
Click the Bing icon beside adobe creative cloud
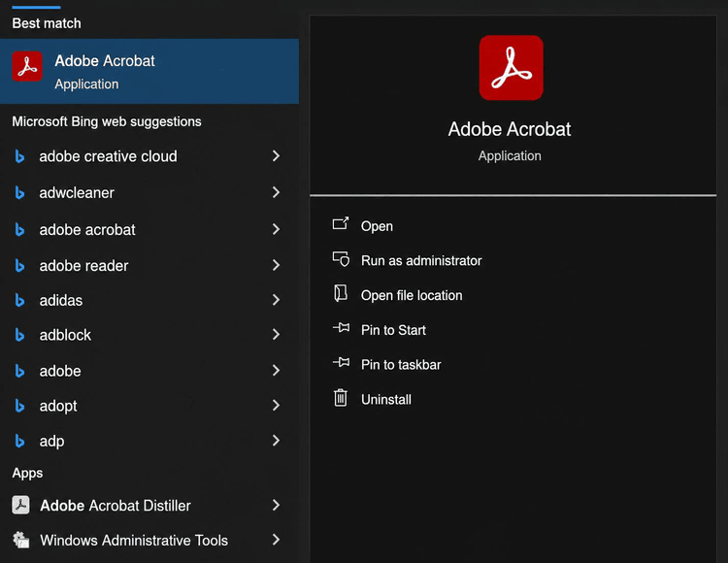[x=19, y=156]
